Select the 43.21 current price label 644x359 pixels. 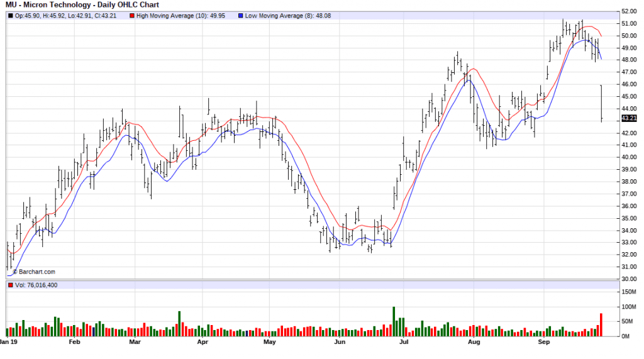[x=629, y=118]
